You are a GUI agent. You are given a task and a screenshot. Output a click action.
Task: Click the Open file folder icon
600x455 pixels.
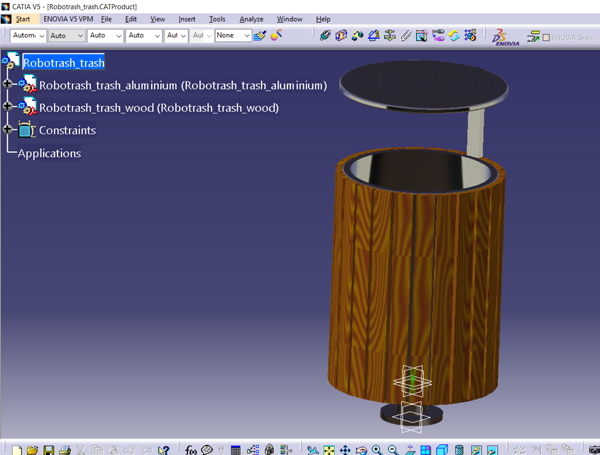point(33,450)
